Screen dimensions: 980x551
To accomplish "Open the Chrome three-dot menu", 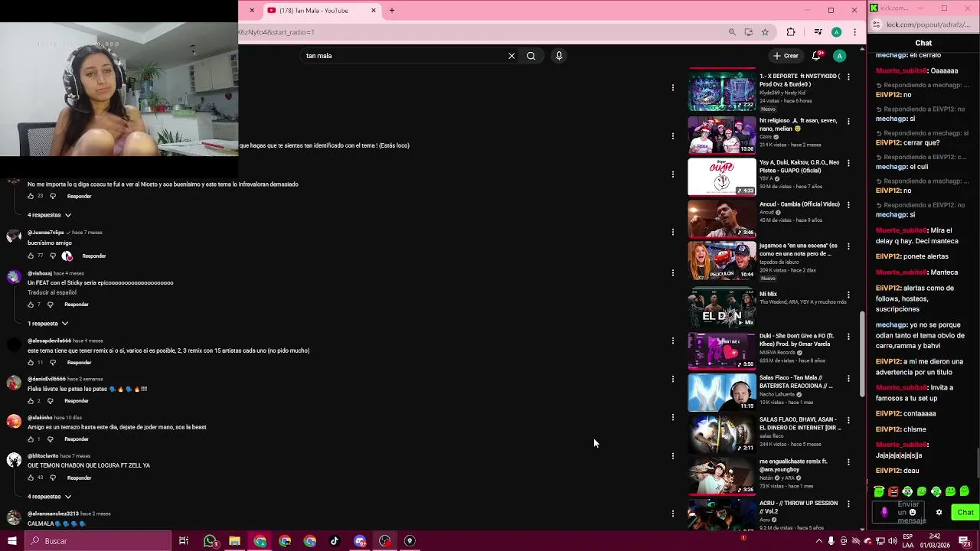I will click(854, 32).
